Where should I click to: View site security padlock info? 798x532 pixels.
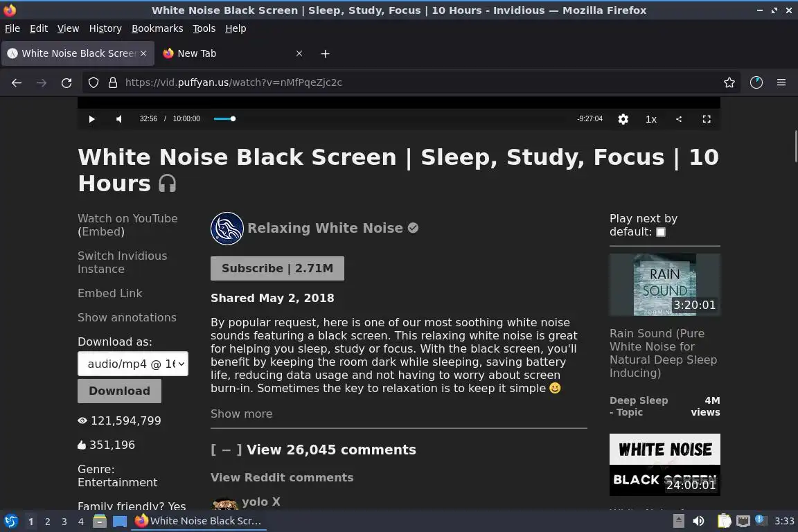(x=113, y=82)
